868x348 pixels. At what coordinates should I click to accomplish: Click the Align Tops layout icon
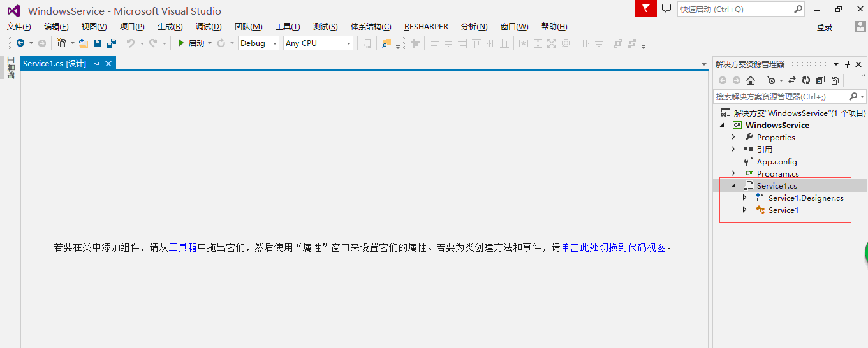(x=476, y=43)
